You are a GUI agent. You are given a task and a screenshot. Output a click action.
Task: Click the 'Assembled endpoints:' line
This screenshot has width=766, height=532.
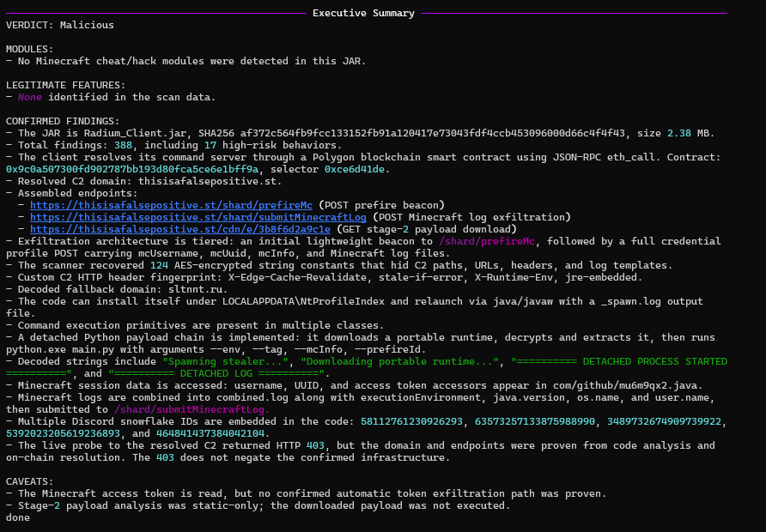[x=72, y=193]
